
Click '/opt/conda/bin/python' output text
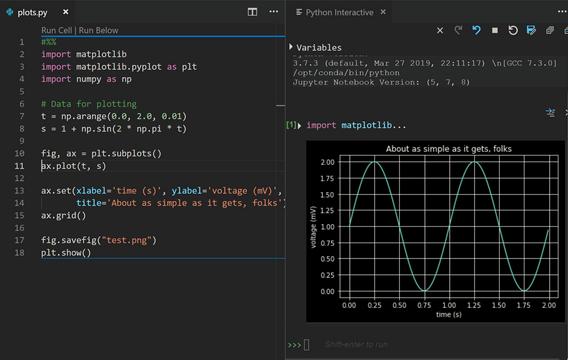[x=346, y=73]
